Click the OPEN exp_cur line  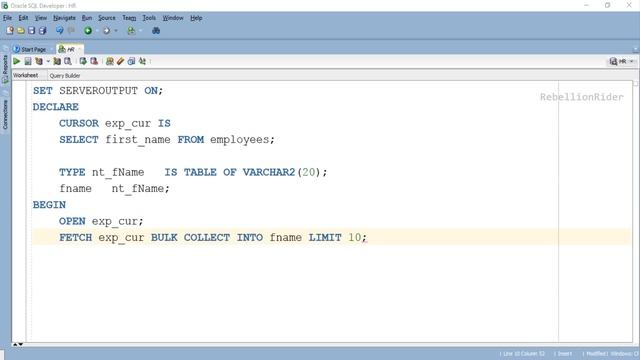[101, 221]
